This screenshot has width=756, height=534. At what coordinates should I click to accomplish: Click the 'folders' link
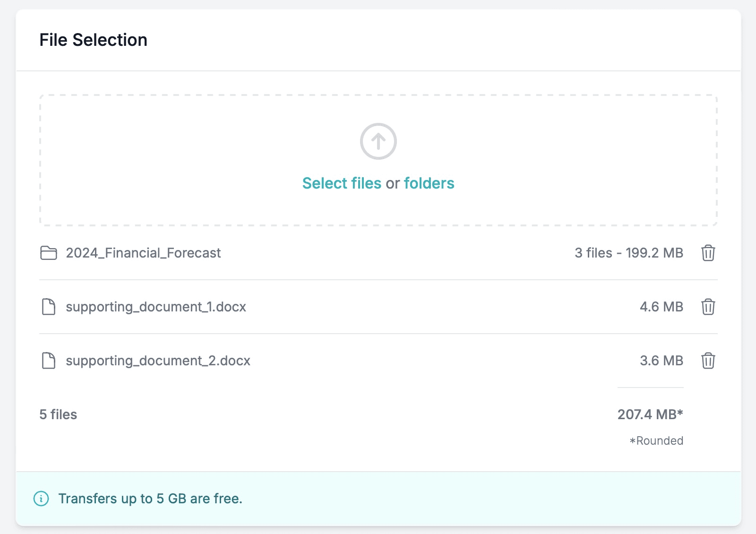point(429,183)
